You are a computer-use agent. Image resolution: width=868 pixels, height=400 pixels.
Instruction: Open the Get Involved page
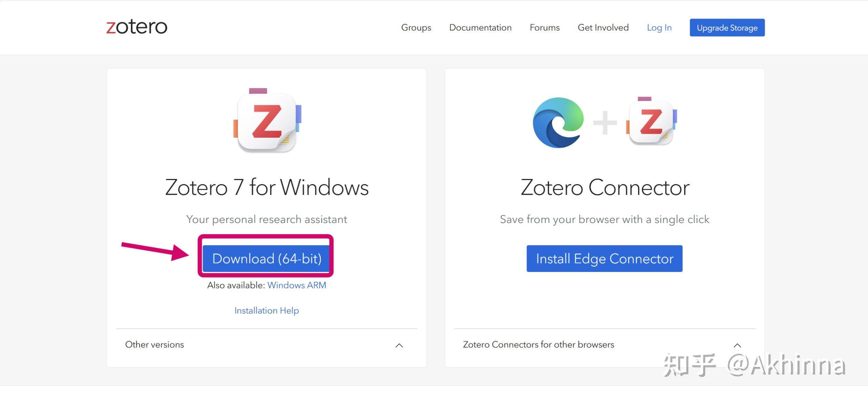click(x=603, y=28)
